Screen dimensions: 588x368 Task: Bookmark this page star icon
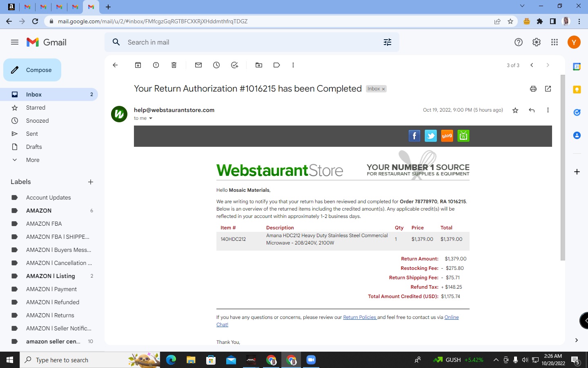click(x=510, y=21)
